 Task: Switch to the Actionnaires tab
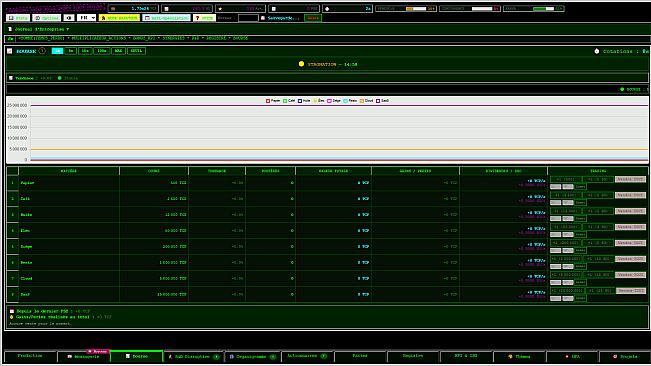point(307,356)
